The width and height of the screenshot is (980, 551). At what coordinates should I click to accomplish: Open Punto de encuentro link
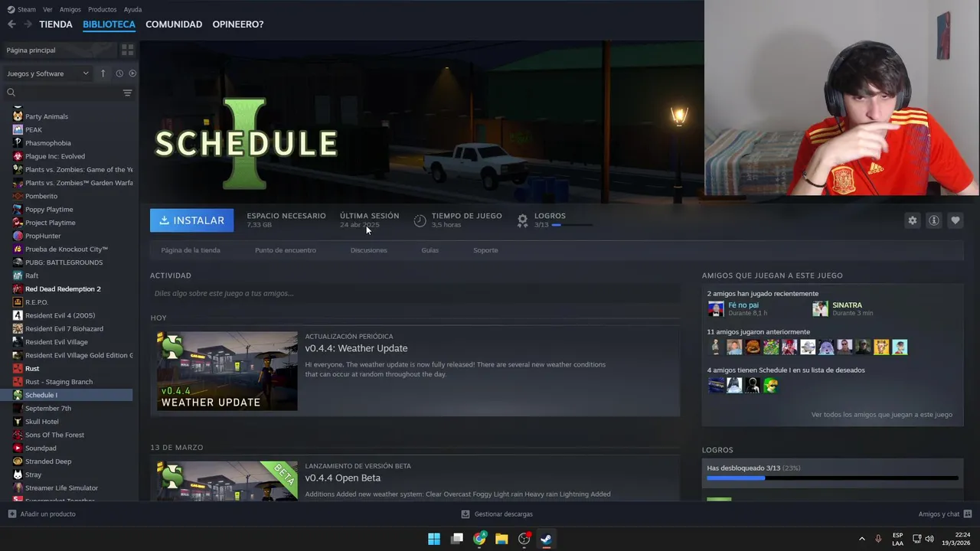[286, 250]
